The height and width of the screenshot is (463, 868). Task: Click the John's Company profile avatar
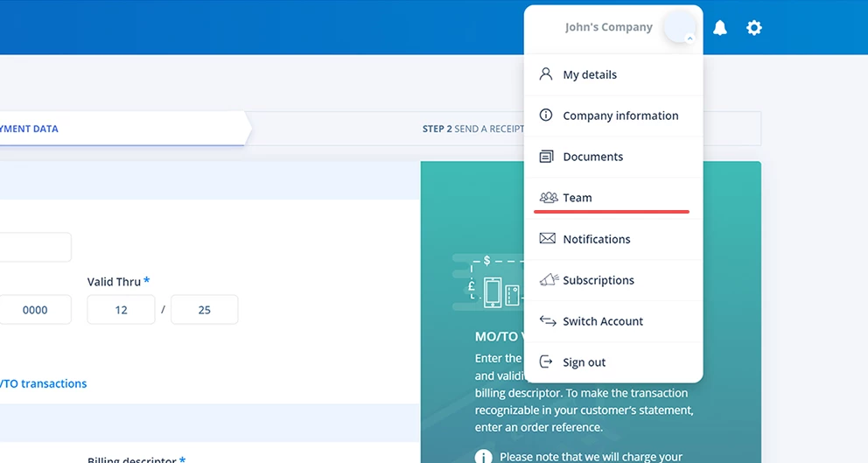pos(678,27)
